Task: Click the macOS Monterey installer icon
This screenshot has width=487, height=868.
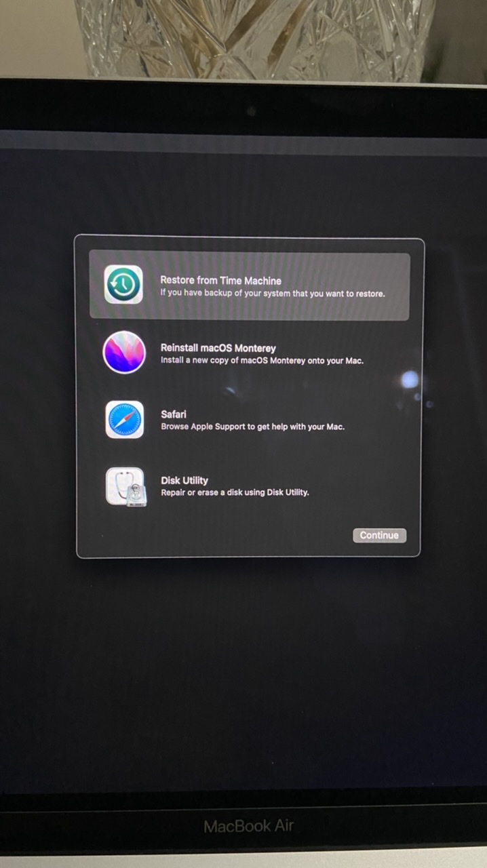Action: click(x=124, y=353)
